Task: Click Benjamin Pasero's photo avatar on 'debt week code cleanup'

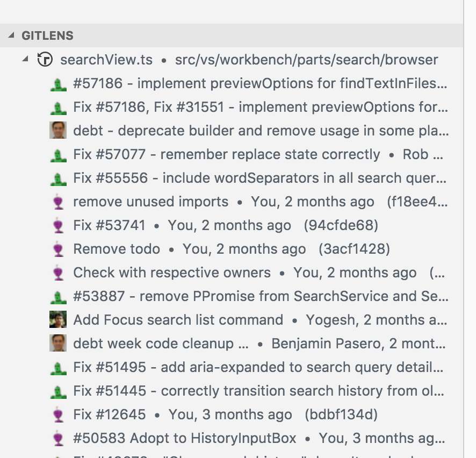Action: pyautogui.click(x=58, y=343)
